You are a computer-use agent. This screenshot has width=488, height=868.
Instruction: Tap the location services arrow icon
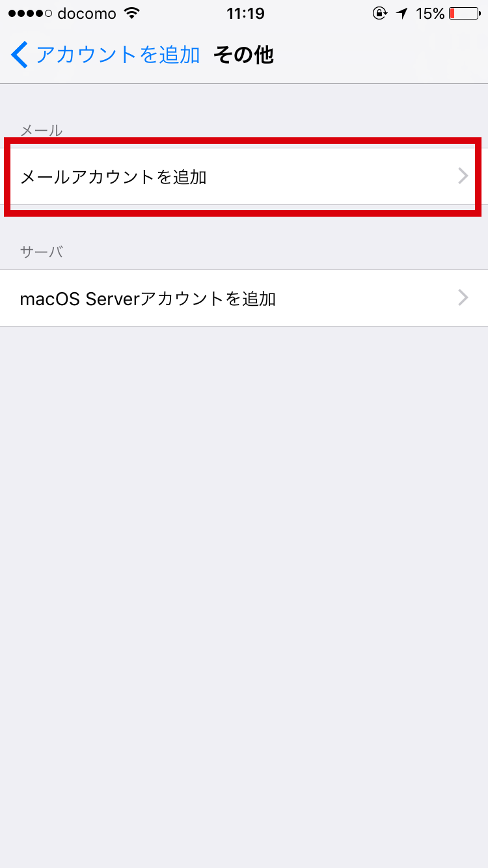(x=401, y=14)
